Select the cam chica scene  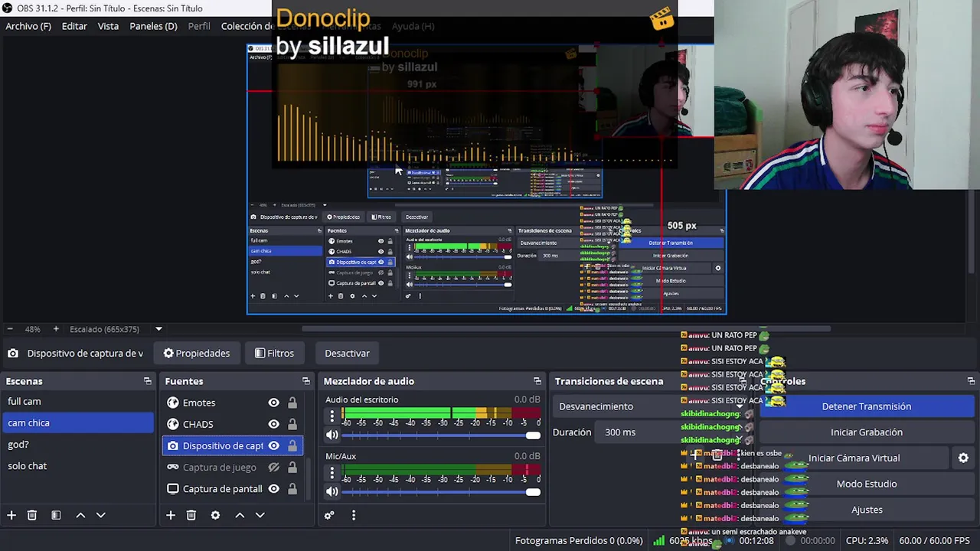click(x=78, y=422)
